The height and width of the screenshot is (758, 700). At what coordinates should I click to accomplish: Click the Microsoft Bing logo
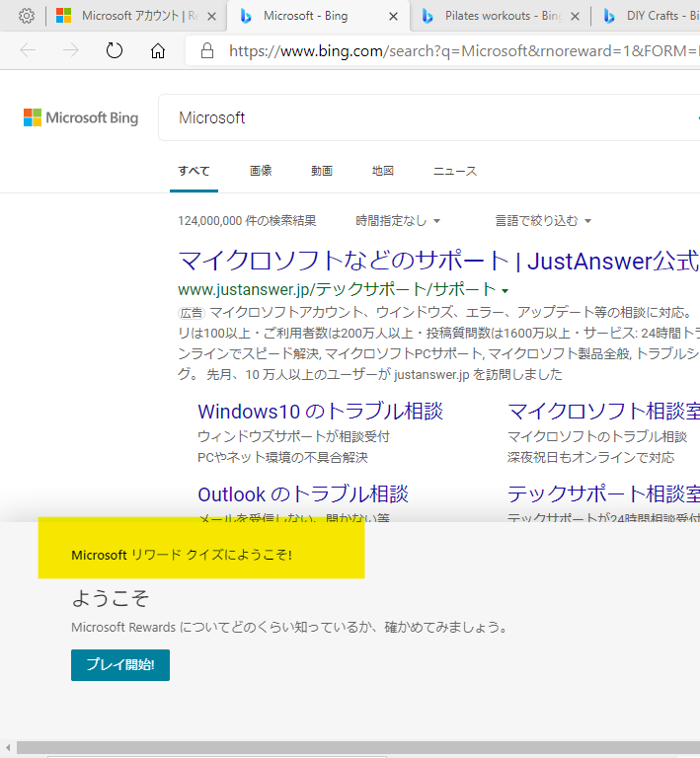pyautogui.click(x=81, y=117)
